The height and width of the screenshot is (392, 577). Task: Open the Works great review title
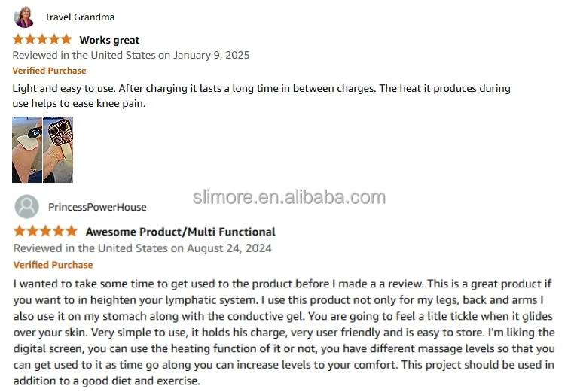109,40
